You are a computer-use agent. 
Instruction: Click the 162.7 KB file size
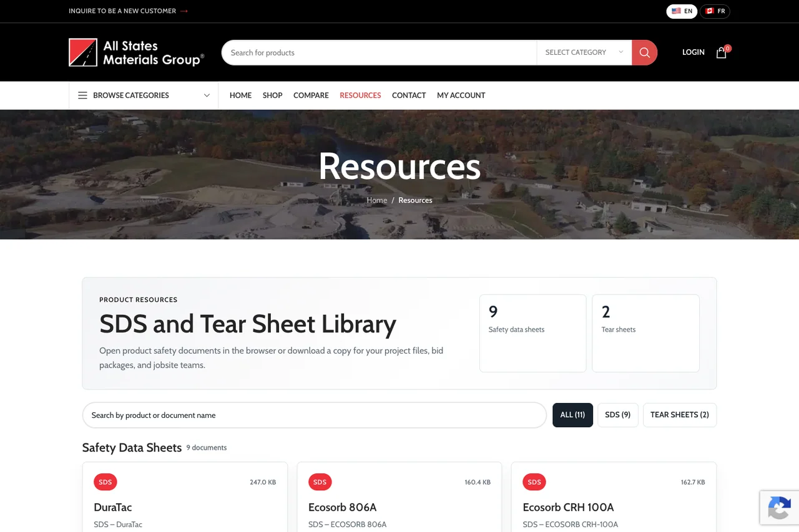point(693,482)
